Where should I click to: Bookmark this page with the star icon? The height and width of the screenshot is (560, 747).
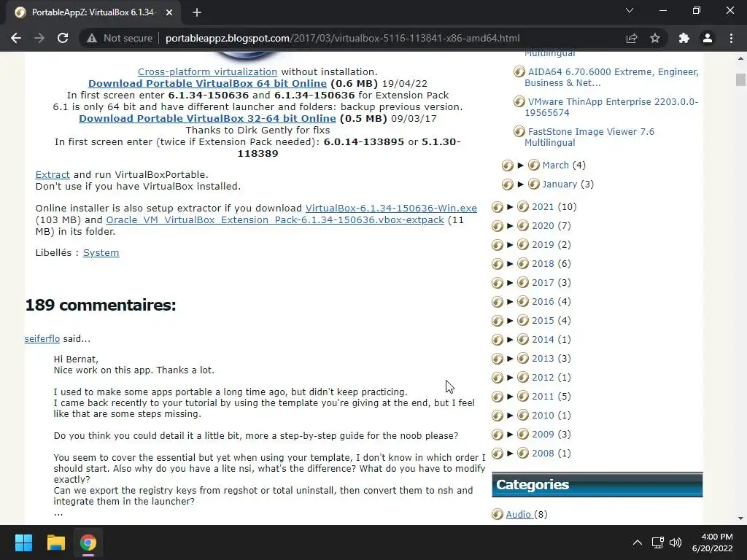coord(655,38)
